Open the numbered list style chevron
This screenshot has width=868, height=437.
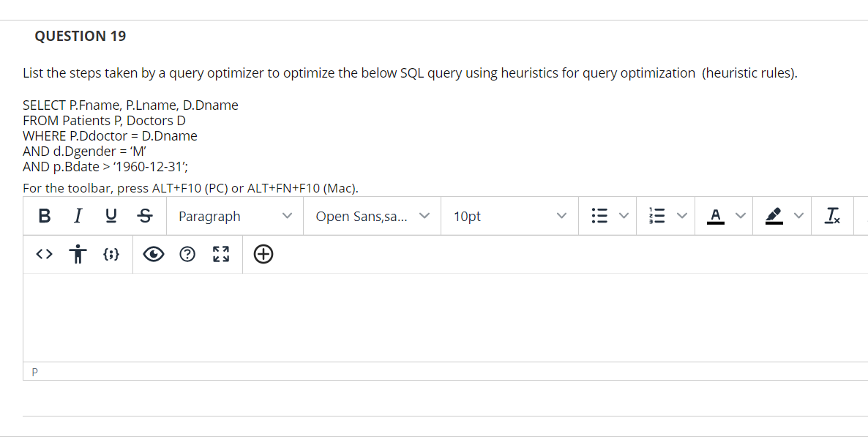pos(682,215)
